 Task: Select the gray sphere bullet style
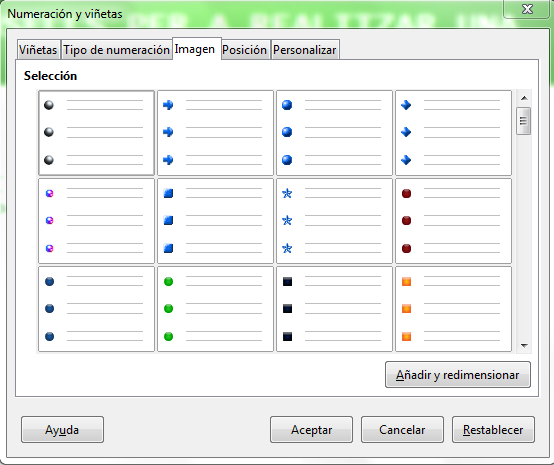[x=96, y=133]
